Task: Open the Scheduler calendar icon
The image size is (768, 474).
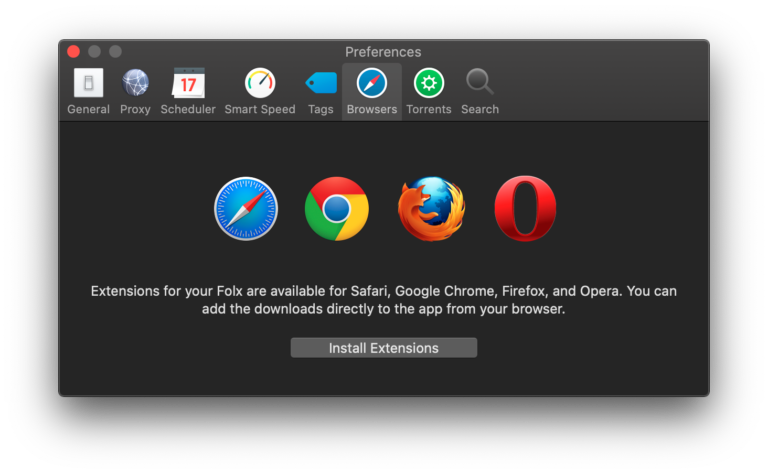Action: pos(188,84)
